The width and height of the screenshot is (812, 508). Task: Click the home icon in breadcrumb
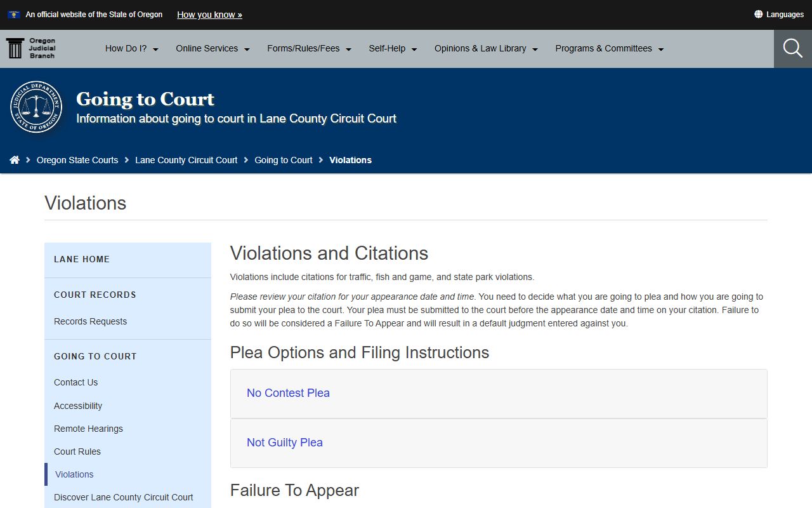[x=15, y=160]
